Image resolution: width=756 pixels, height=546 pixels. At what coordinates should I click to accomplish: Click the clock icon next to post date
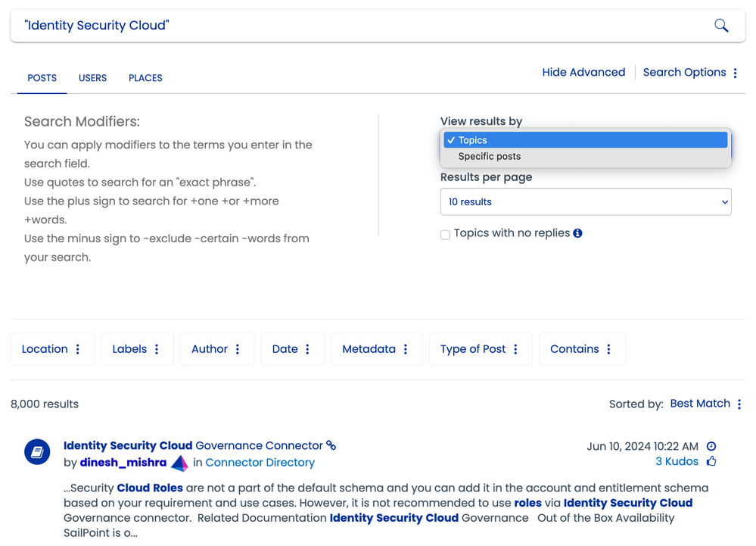711,446
